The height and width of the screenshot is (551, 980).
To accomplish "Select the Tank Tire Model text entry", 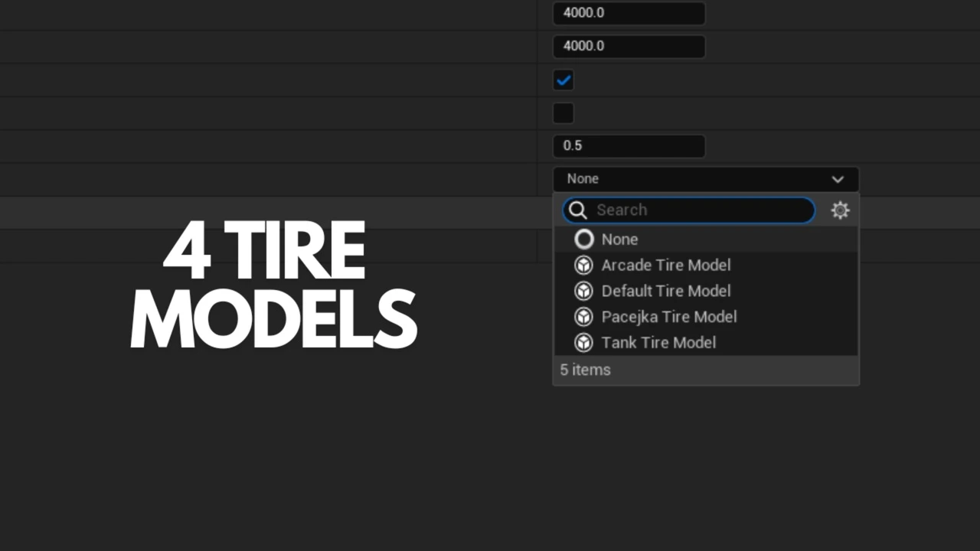I will (x=658, y=343).
